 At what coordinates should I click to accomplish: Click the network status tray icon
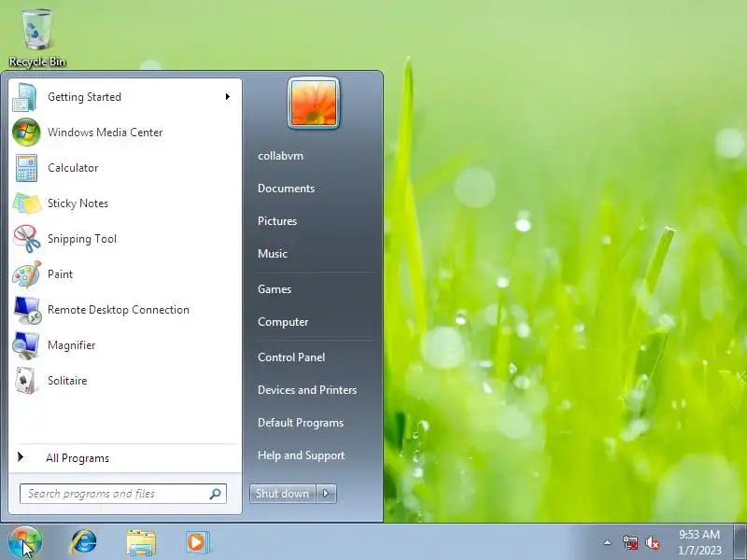click(630, 542)
